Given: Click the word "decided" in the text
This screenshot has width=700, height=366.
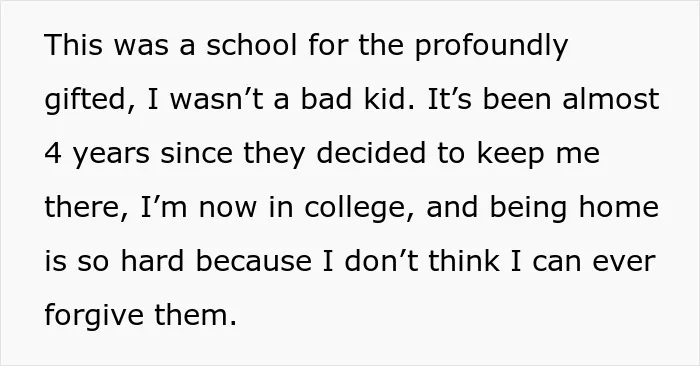Looking at the screenshot, I should pos(371,153).
